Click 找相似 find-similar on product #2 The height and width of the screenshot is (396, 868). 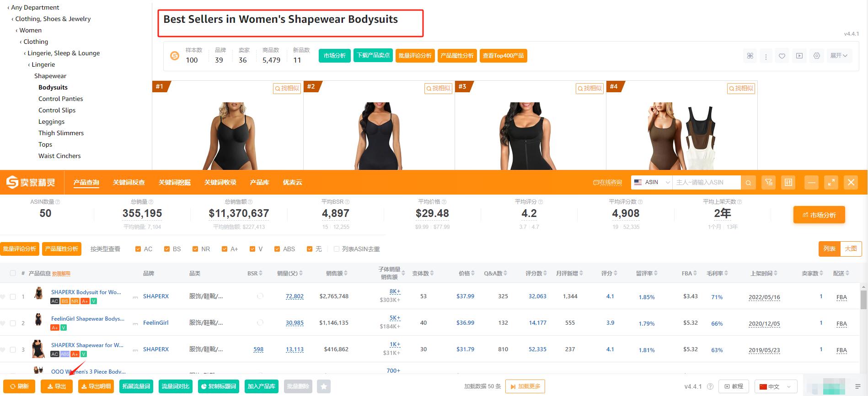click(438, 88)
